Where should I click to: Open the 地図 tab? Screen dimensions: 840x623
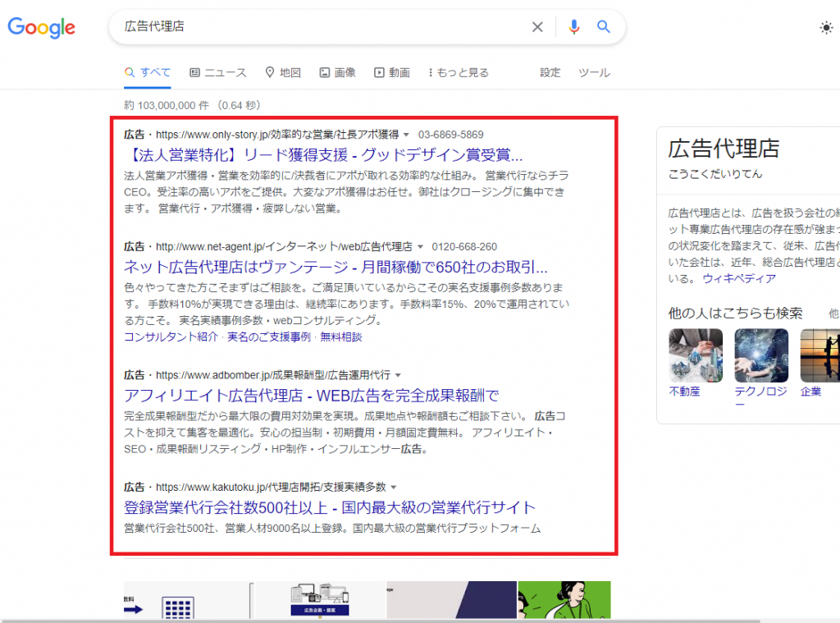[x=283, y=72]
